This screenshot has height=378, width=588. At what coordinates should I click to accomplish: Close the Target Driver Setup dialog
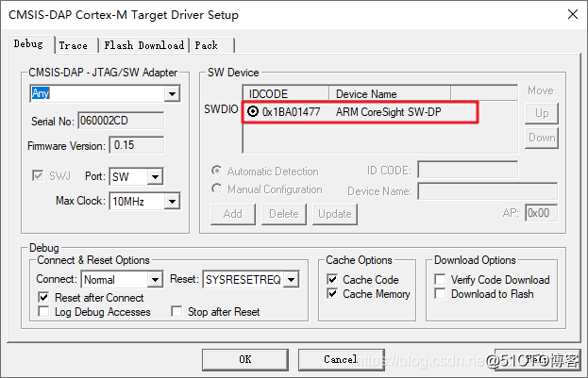pos(573,14)
